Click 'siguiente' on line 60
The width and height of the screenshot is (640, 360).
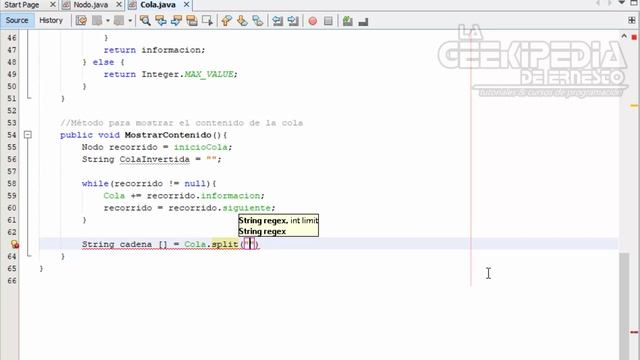click(x=247, y=208)
